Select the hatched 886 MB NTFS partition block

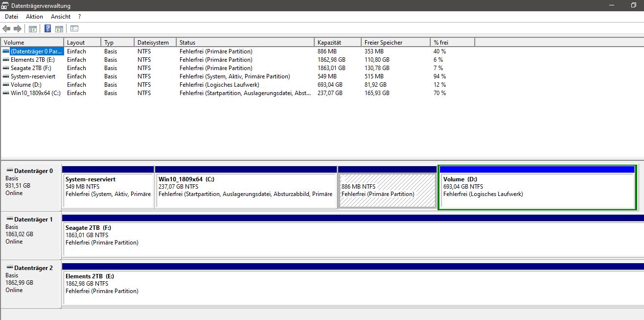[387, 187]
